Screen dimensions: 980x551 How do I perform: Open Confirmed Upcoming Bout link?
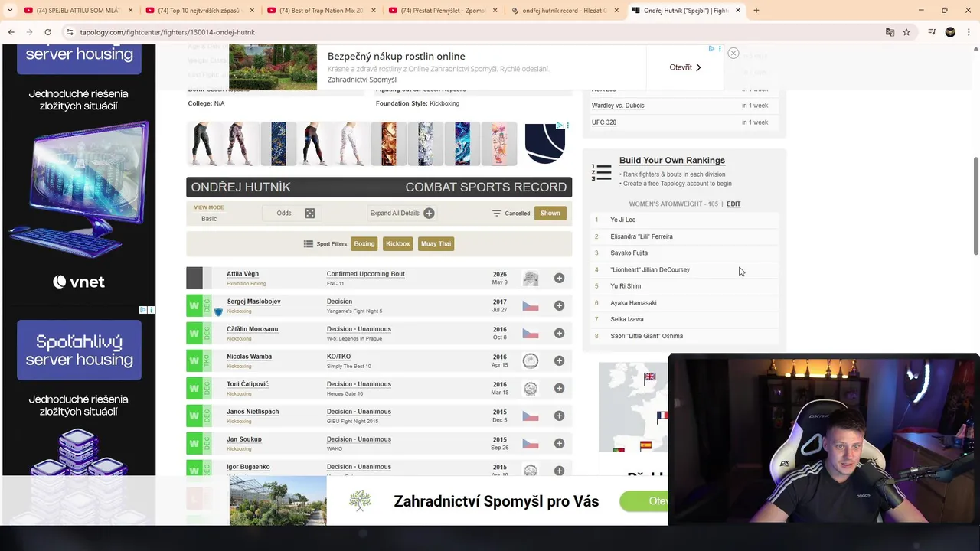click(366, 274)
